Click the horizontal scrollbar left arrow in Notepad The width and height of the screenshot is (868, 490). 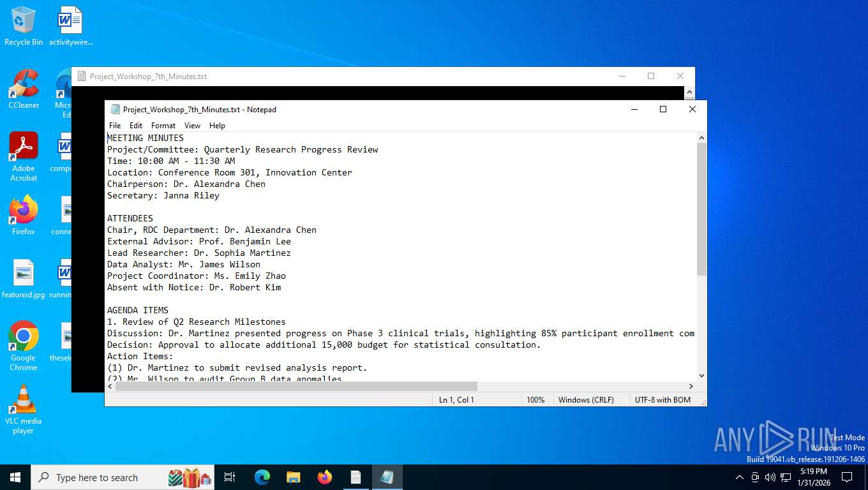111,387
